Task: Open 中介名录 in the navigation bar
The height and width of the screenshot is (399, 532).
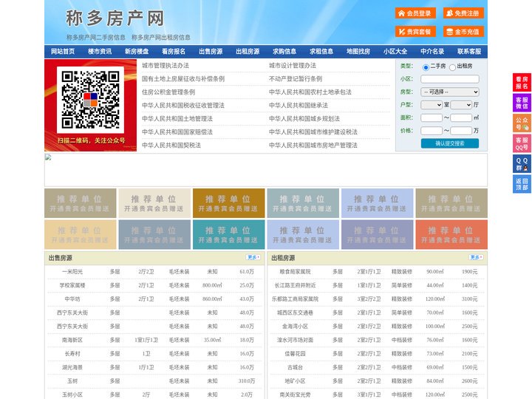Action: [432, 52]
